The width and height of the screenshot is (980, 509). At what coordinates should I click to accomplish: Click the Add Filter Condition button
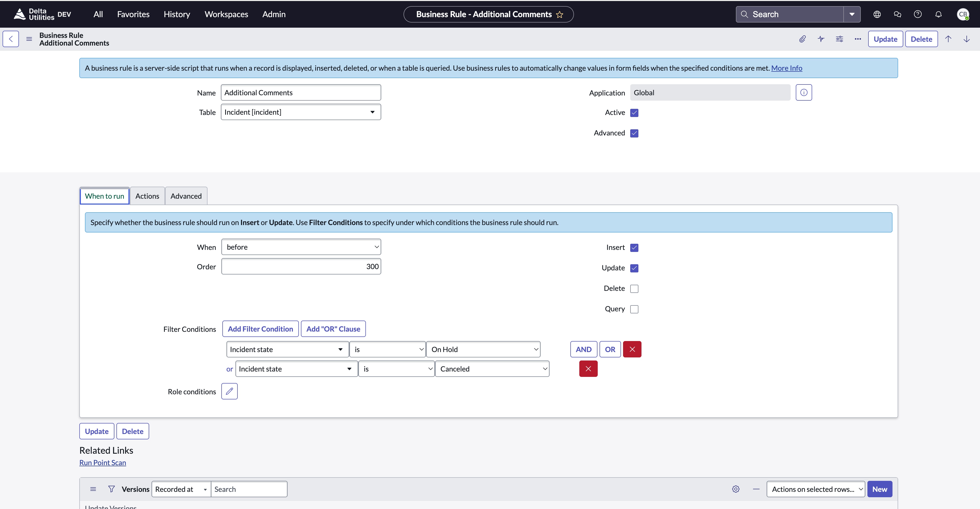point(260,328)
